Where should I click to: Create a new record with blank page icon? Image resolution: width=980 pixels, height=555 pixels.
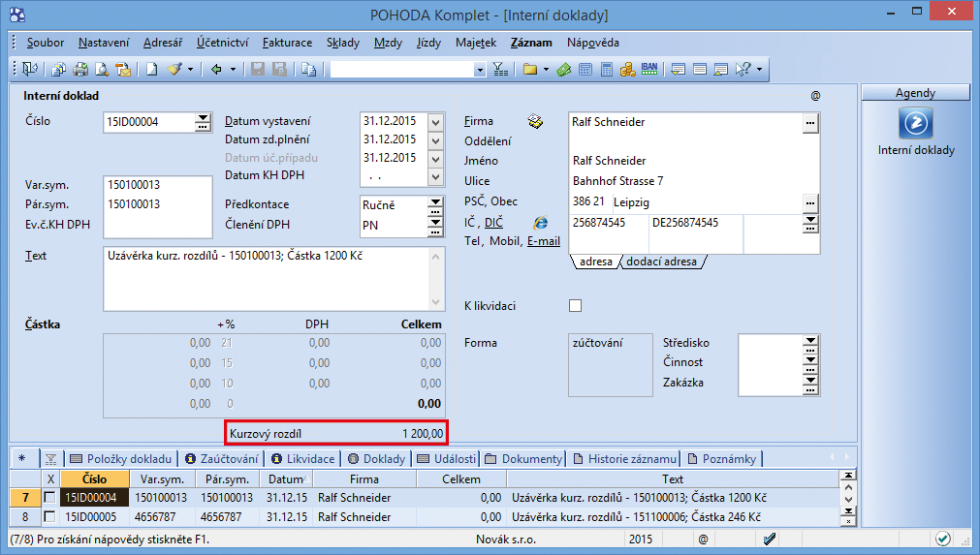point(152,70)
